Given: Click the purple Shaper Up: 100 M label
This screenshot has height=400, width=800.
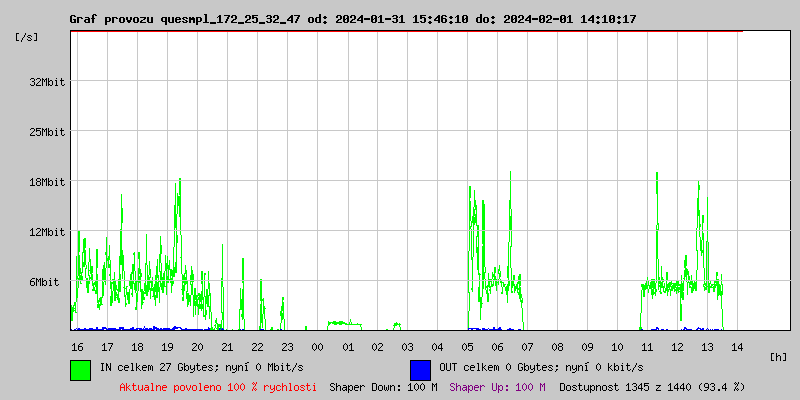Looking at the screenshot, I should [498, 386].
